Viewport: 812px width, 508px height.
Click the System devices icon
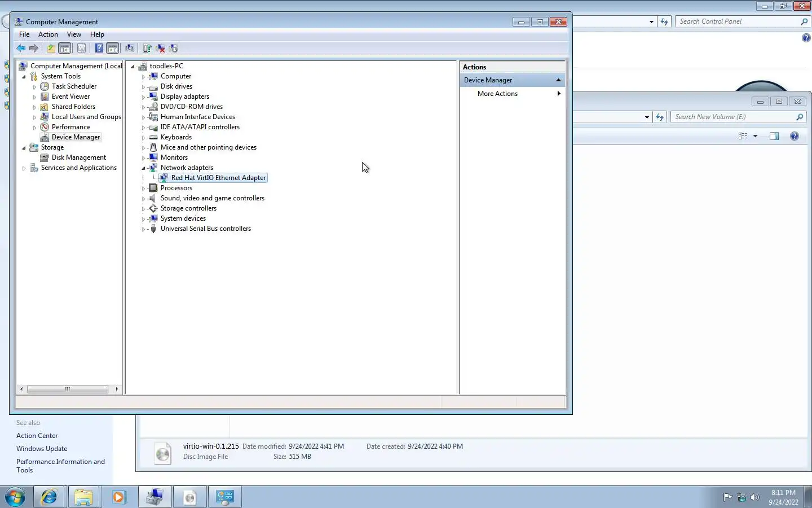pyautogui.click(x=153, y=218)
